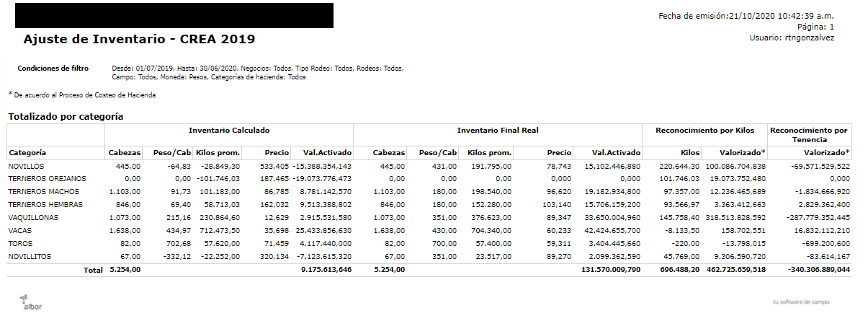Image resolution: width=868 pixels, height=316 pixels.
Task: Open the TERNEROS HEMBRAS category
Action: 45,205
